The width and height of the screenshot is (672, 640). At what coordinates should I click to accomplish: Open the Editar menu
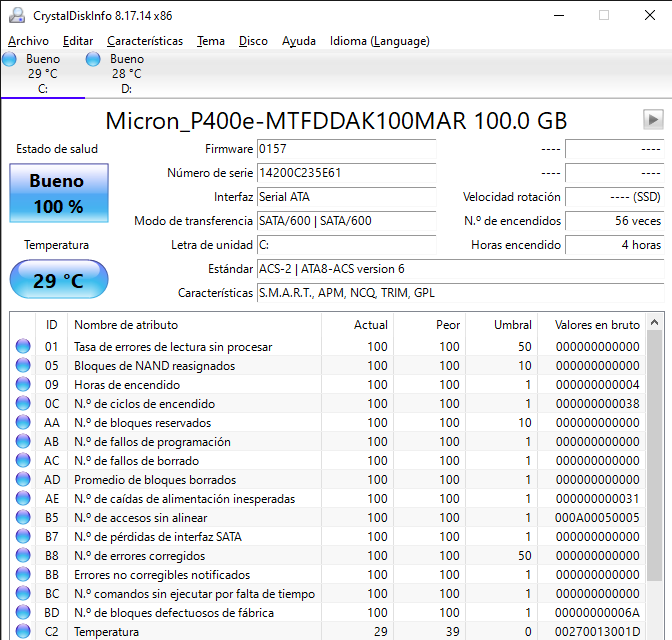78,41
